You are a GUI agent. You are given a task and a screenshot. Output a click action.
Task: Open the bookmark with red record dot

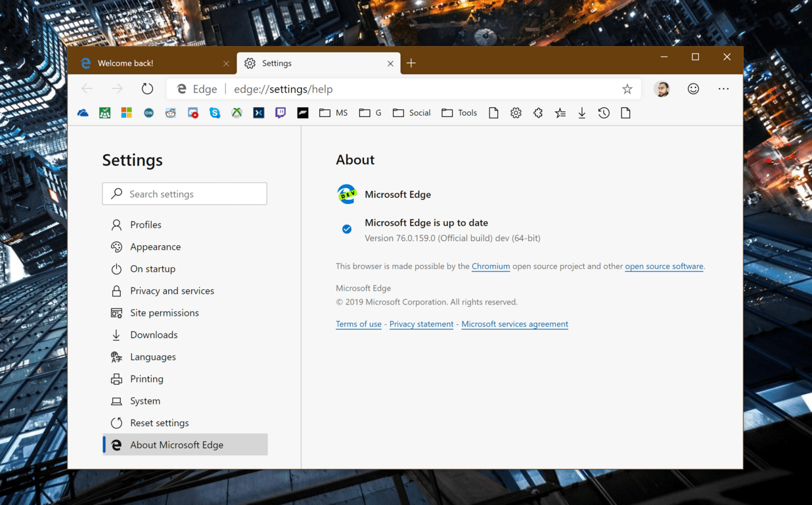pyautogui.click(x=193, y=113)
